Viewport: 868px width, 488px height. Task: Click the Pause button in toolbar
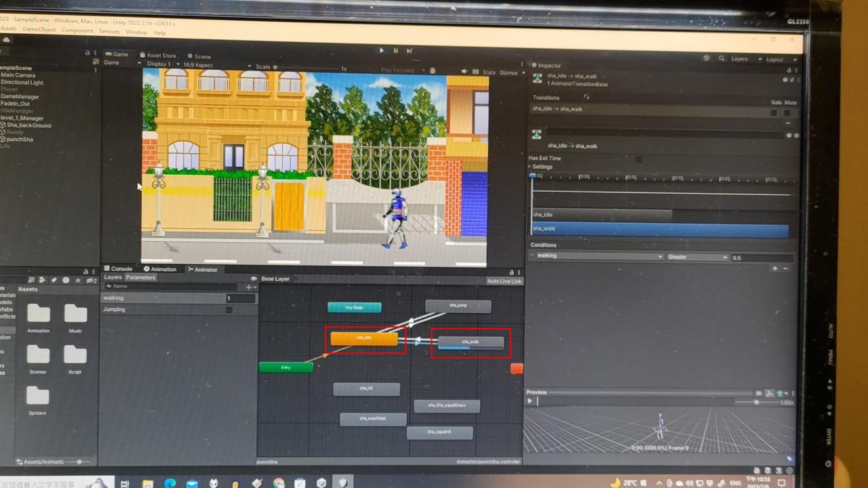[x=395, y=51]
